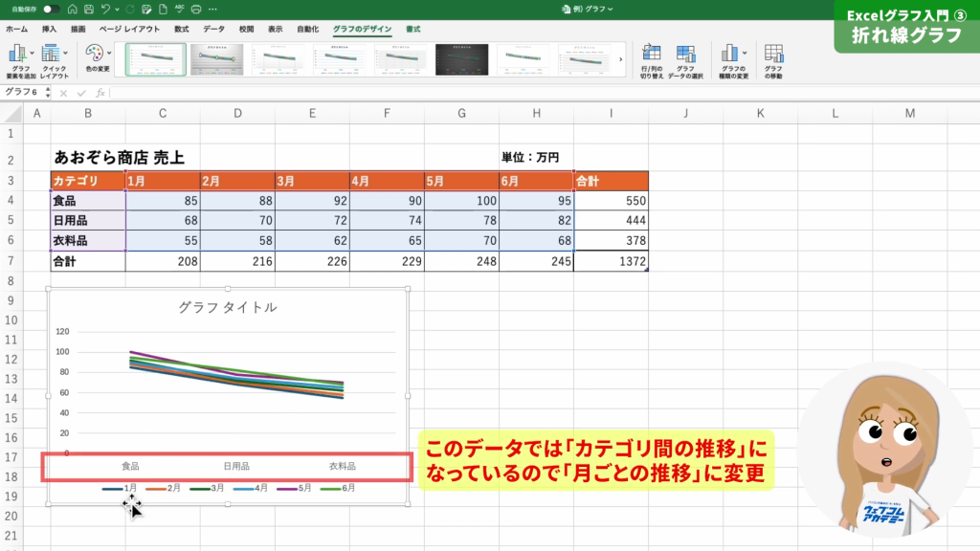The width and height of the screenshot is (980, 551).
Task: Select the dark background chart style thumbnail
Action: pos(461,59)
